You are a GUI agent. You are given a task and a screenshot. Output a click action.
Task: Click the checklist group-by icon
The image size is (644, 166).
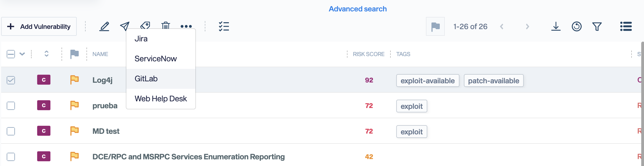tap(224, 26)
